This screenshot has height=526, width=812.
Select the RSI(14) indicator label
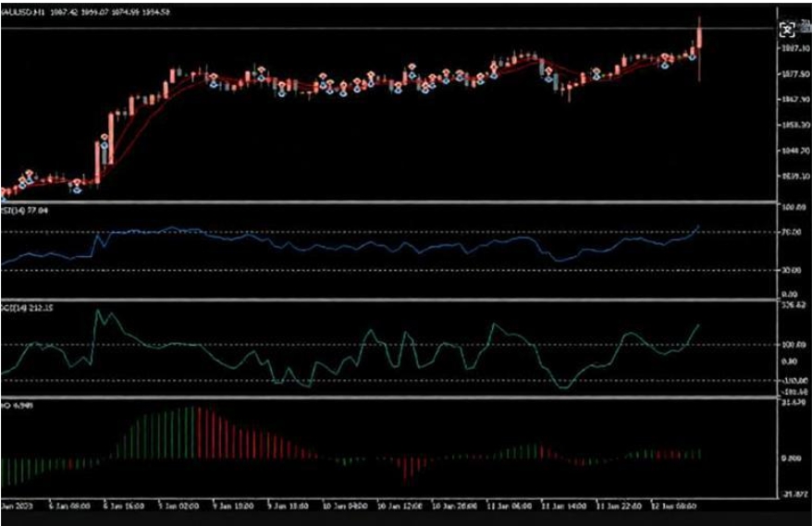tap(10, 211)
